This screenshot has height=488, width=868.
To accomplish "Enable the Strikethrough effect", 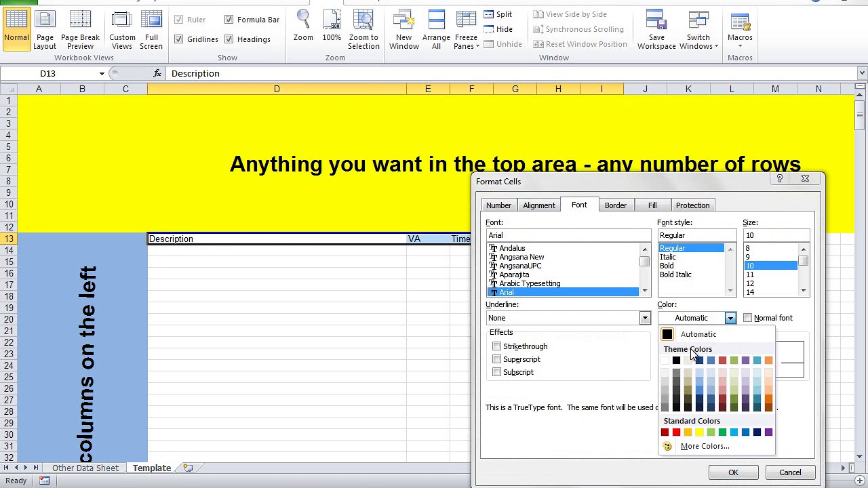I will coord(496,346).
